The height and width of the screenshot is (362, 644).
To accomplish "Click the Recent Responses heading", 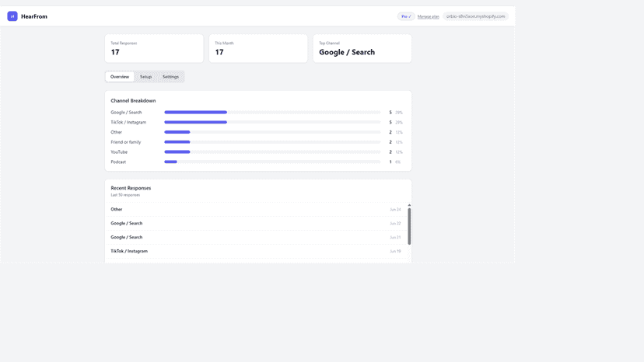I will (x=131, y=188).
